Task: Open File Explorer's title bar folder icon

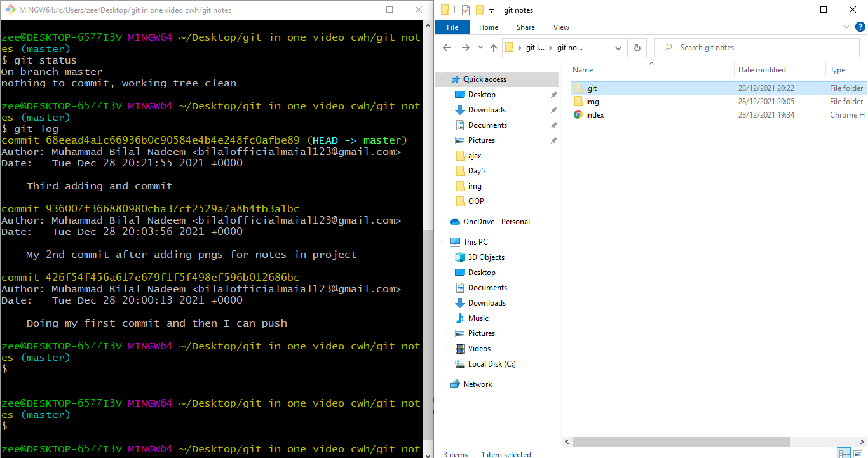Action: (x=445, y=10)
